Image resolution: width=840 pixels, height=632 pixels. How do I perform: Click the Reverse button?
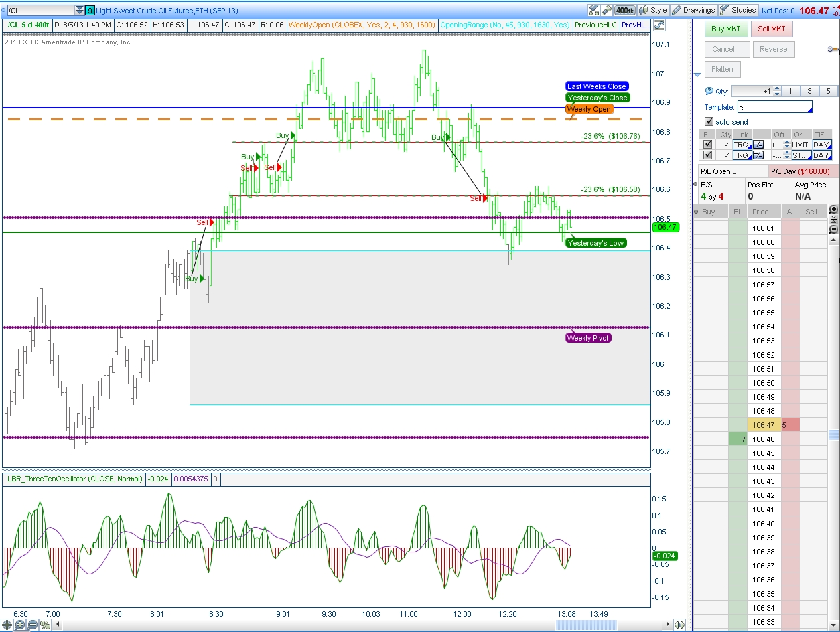point(773,49)
